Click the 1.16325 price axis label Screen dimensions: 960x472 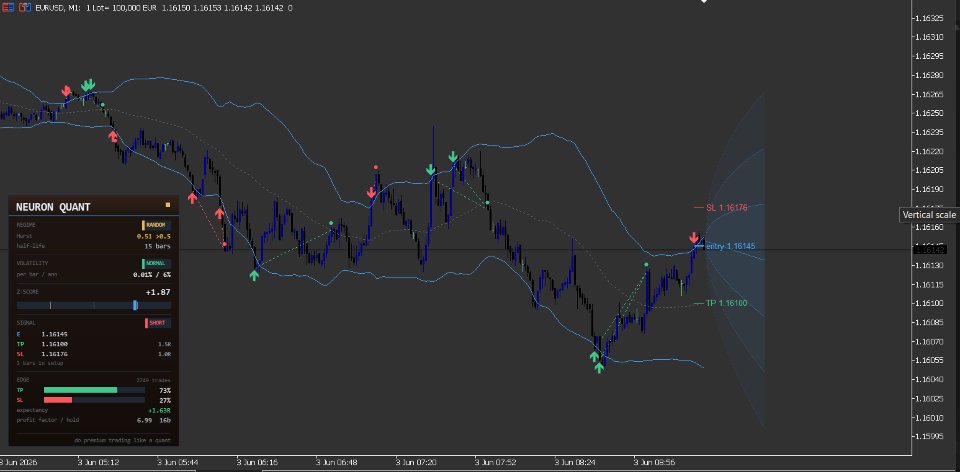[x=928, y=18]
